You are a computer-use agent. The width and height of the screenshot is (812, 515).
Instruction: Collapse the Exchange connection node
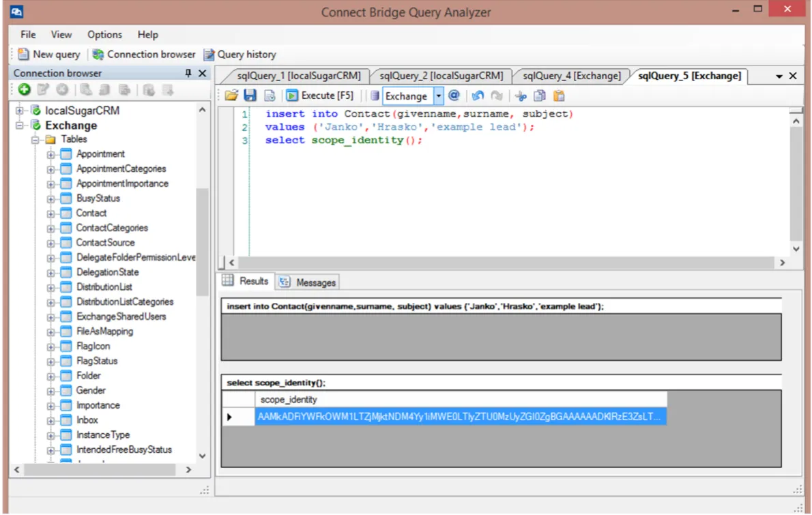pos(19,126)
